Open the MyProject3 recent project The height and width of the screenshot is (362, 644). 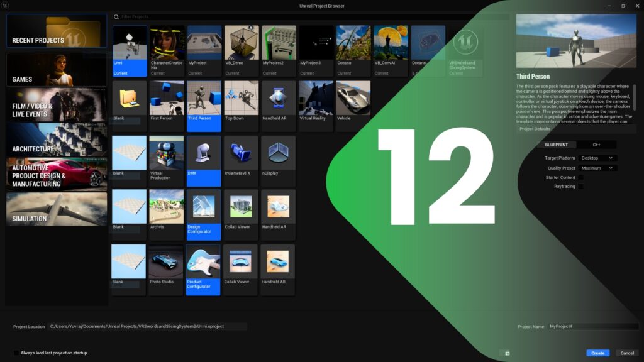316,51
